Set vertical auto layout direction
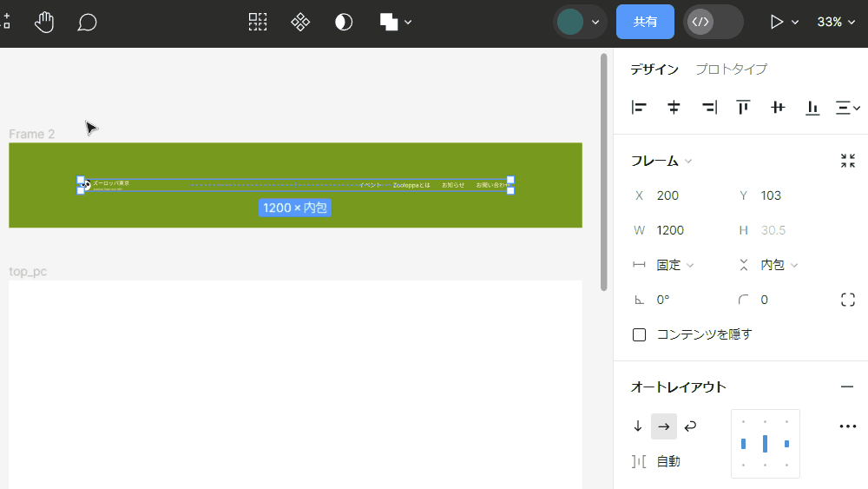 click(x=638, y=426)
